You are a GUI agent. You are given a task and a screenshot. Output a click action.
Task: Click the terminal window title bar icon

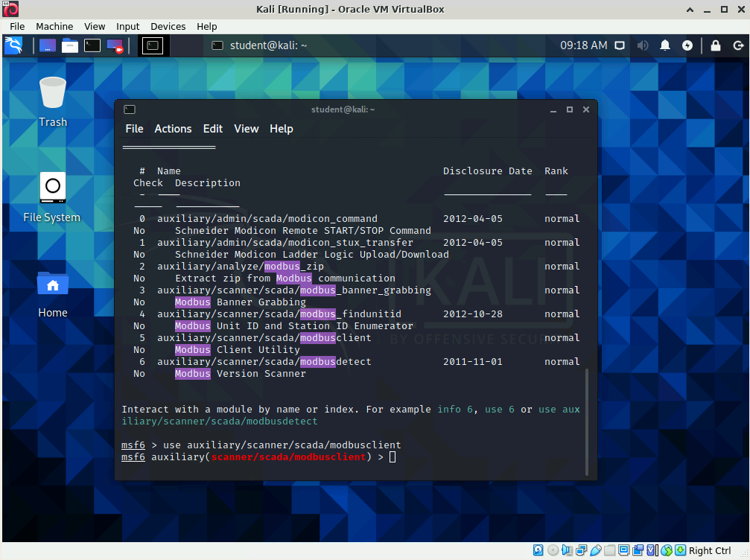pos(130,109)
